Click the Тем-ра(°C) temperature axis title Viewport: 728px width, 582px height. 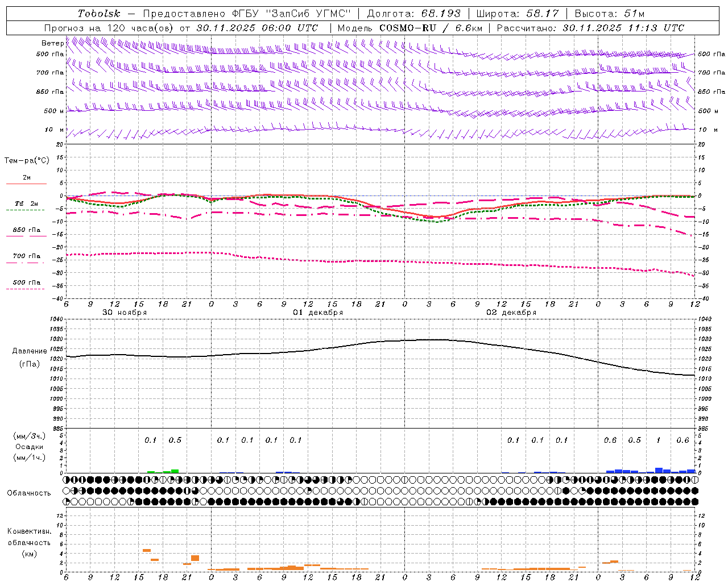pos(27,161)
